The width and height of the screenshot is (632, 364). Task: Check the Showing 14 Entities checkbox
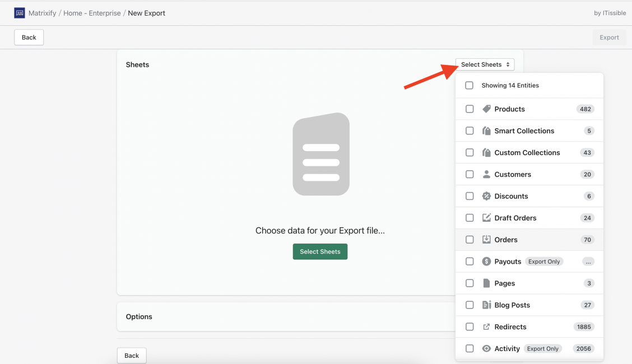[x=470, y=85]
